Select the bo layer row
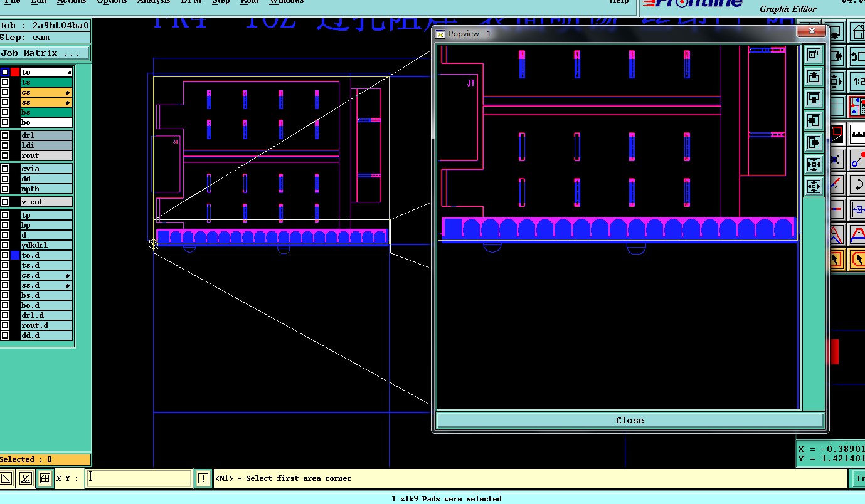 click(46, 122)
